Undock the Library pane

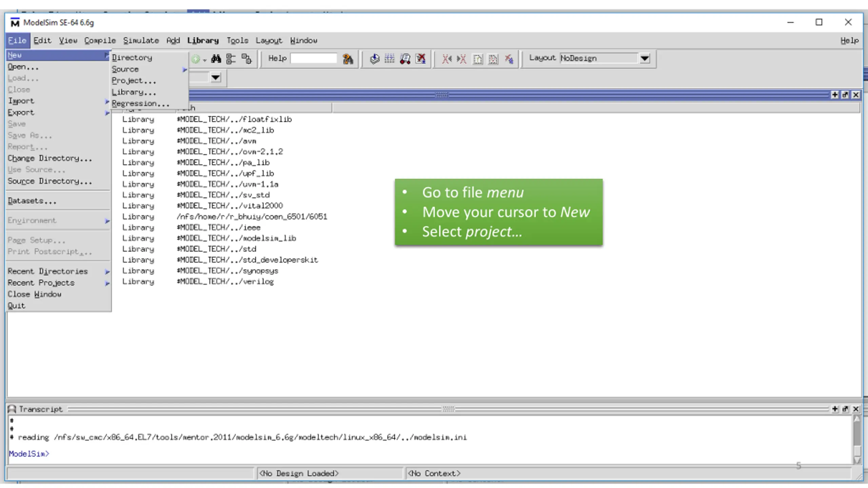click(x=845, y=95)
